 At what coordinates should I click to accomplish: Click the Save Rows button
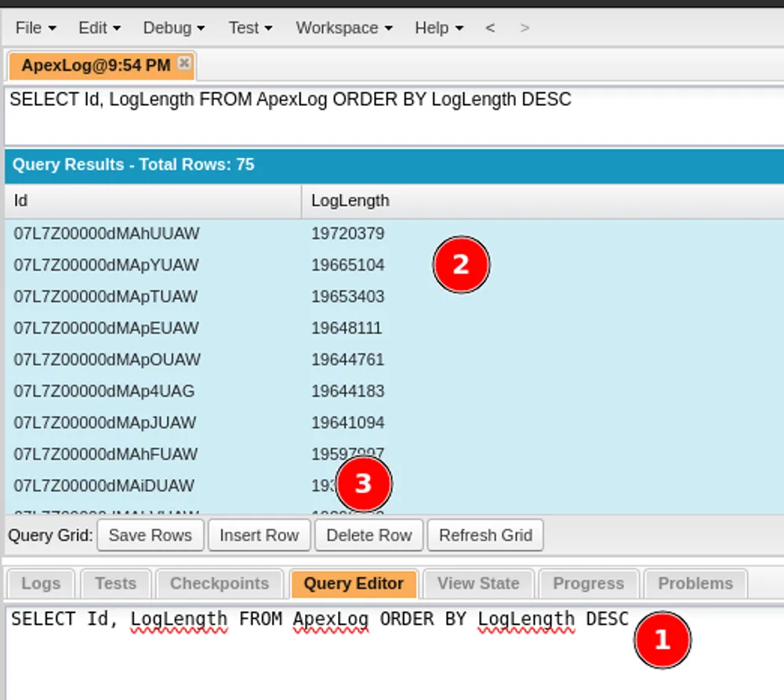coord(151,535)
